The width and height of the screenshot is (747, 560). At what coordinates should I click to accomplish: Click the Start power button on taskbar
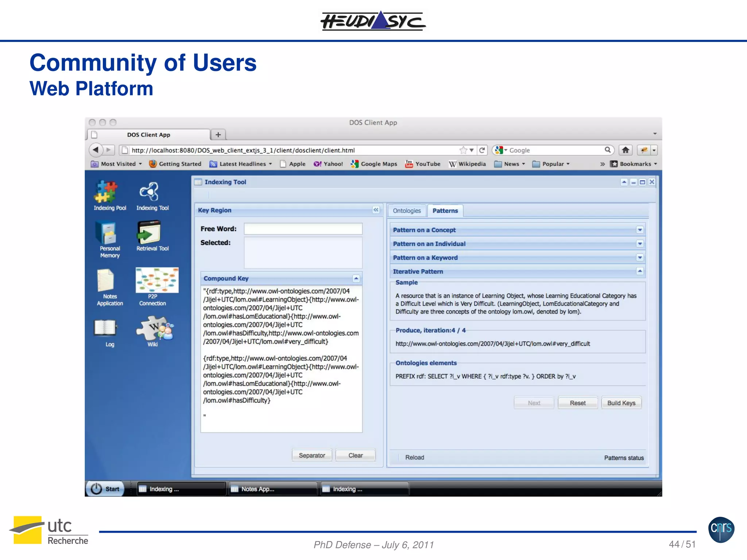(x=105, y=489)
